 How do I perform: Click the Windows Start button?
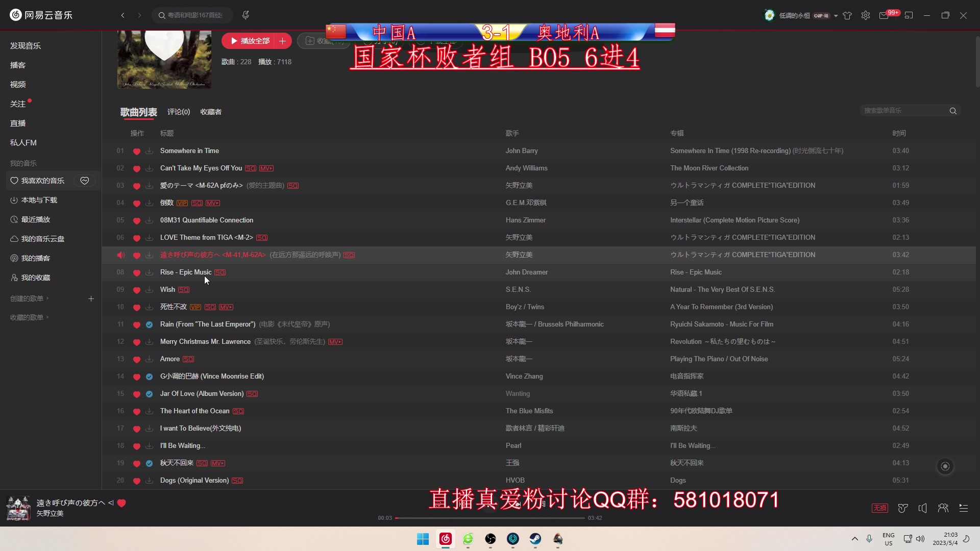[x=423, y=539]
